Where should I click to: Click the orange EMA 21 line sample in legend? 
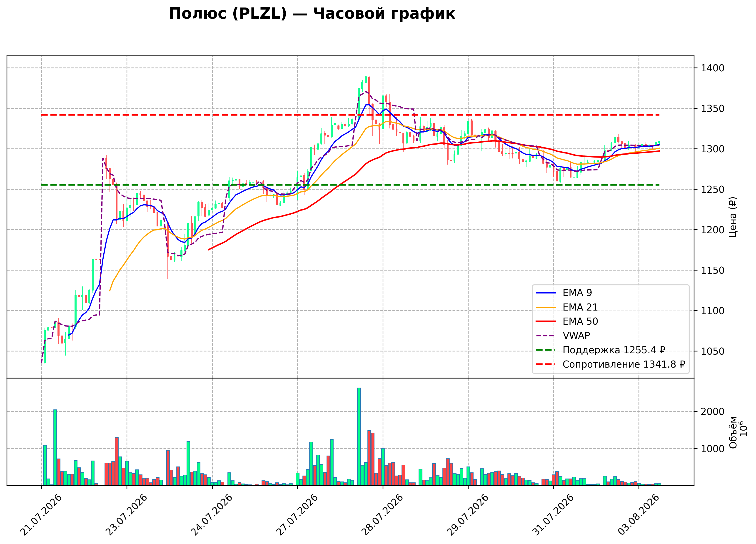click(x=546, y=308)
